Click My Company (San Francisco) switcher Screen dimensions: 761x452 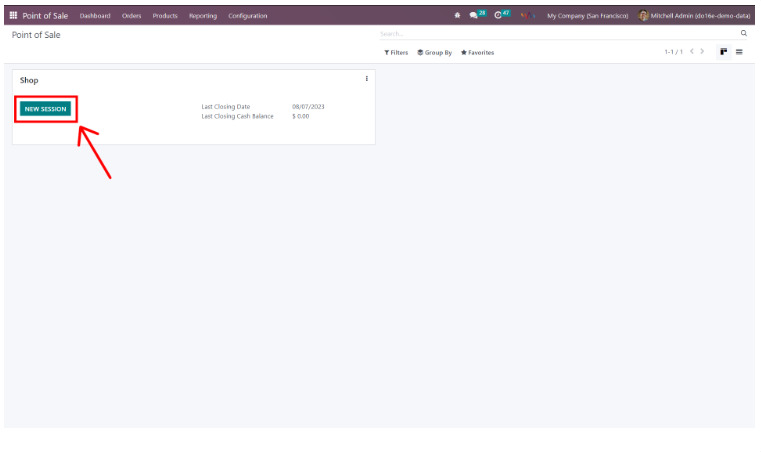[587, 16]
